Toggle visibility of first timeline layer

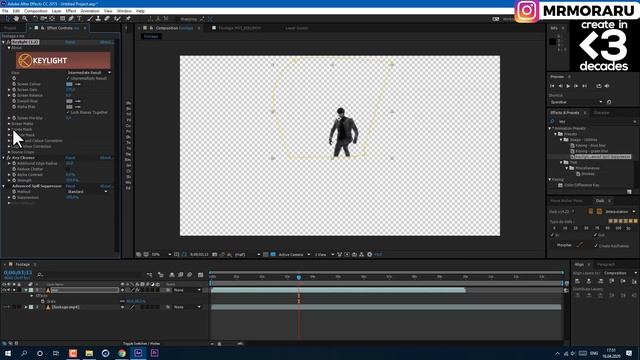pyautogui.click(x=4, y=290)
